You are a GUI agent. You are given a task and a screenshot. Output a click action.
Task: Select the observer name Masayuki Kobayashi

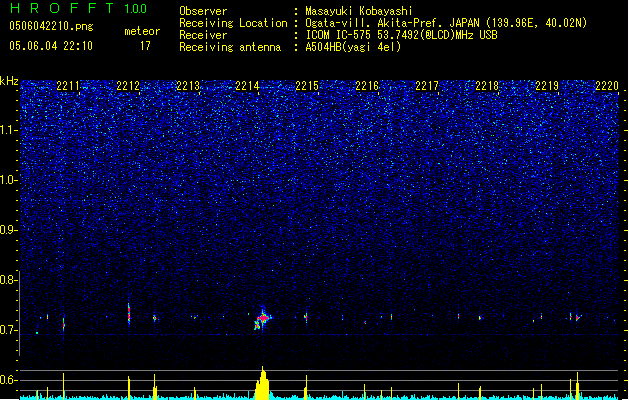click(359, 11)
